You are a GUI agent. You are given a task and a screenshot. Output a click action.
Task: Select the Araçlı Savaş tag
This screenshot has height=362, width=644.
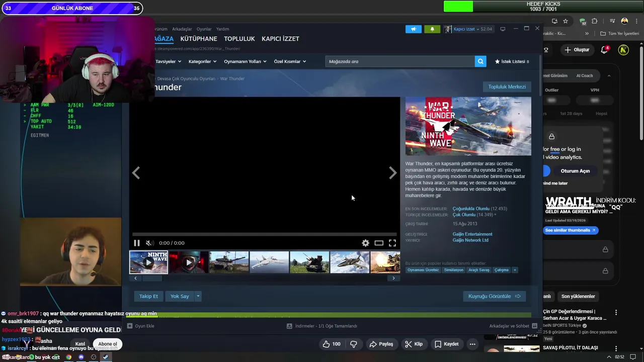coord(479,270)
